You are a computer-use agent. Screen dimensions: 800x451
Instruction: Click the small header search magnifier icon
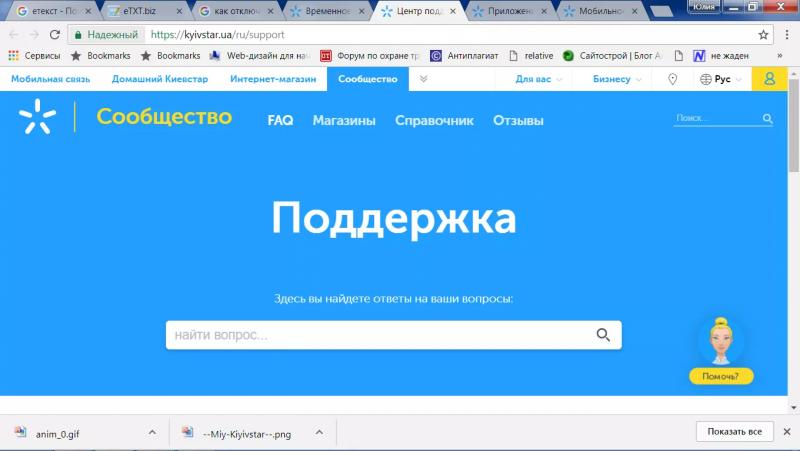[767, 118]
